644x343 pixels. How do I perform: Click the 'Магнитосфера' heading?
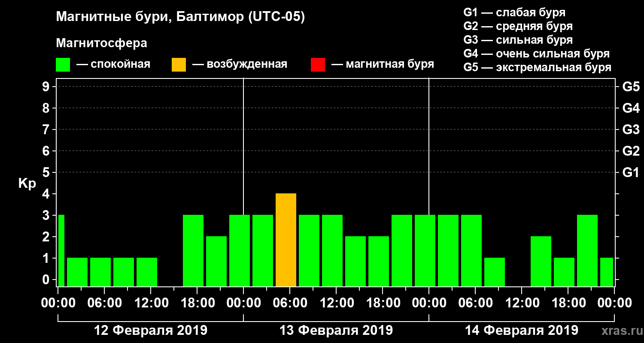[102, 43]
